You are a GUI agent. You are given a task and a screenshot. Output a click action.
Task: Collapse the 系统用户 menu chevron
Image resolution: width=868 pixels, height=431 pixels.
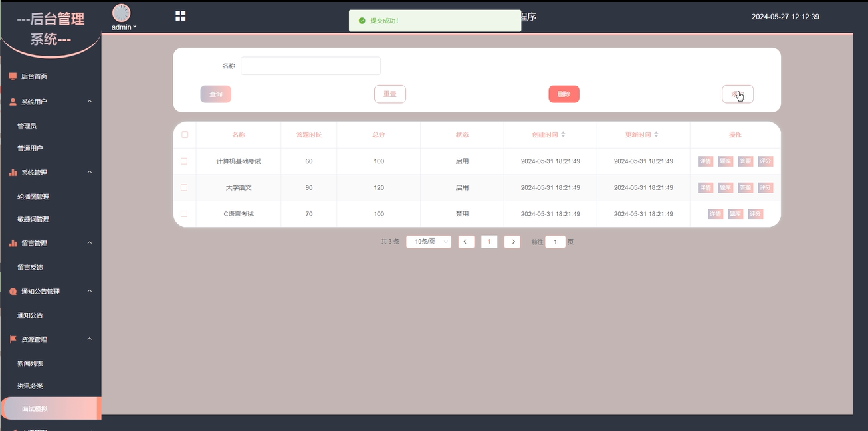[90, 102]
